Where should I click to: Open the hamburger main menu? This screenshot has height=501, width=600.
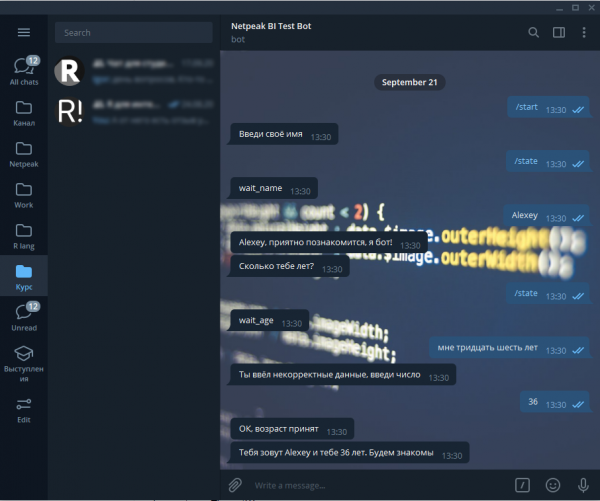pos(24,32)
